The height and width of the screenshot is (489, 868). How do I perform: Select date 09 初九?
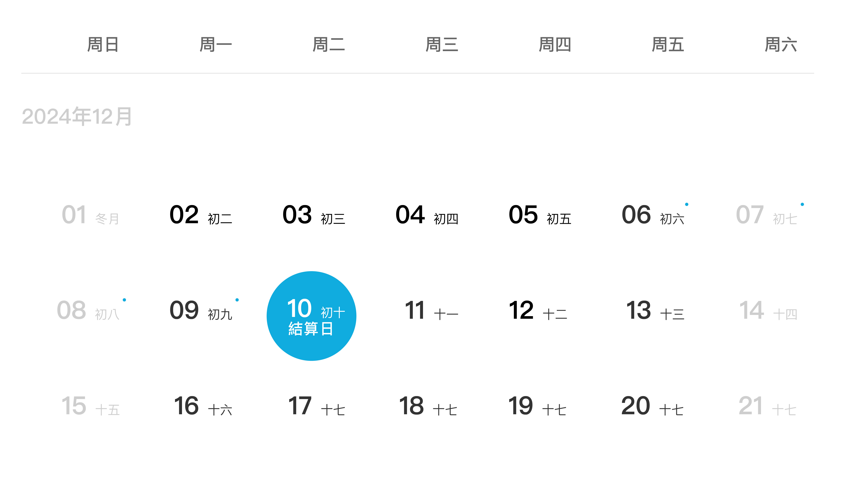[x=200, y=311]
